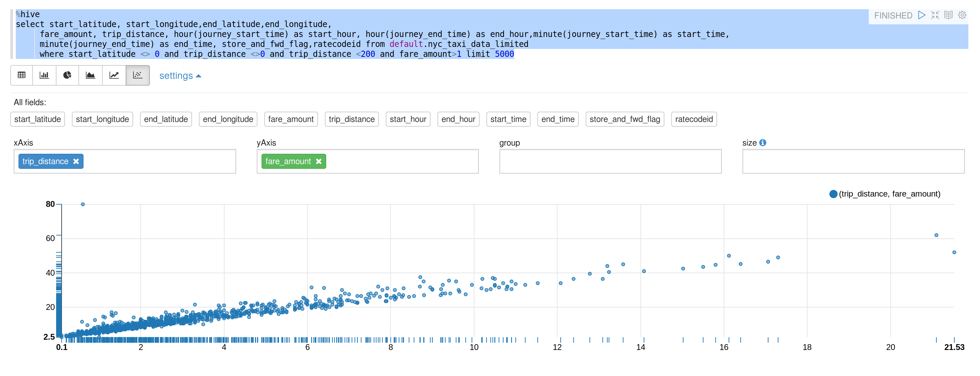Click the start_latitude field chip
The height and width of the screenshot is (376, 980).
coord(37,119)
